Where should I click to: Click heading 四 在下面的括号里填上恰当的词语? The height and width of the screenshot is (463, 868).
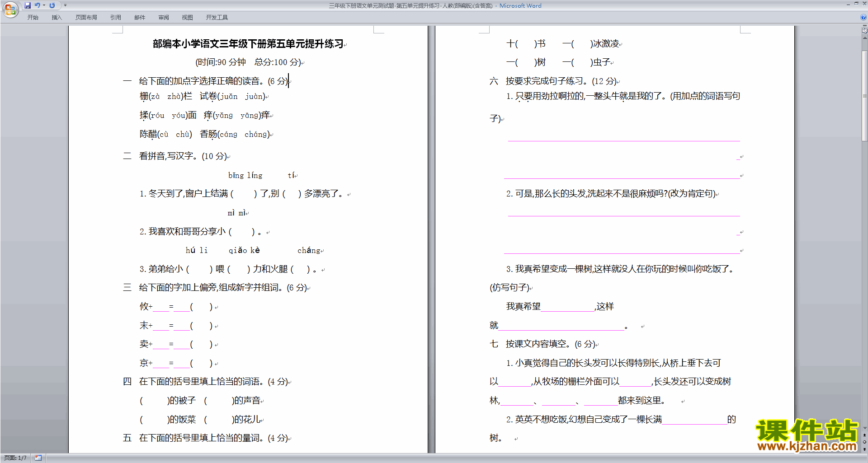(x=206, y=382)
